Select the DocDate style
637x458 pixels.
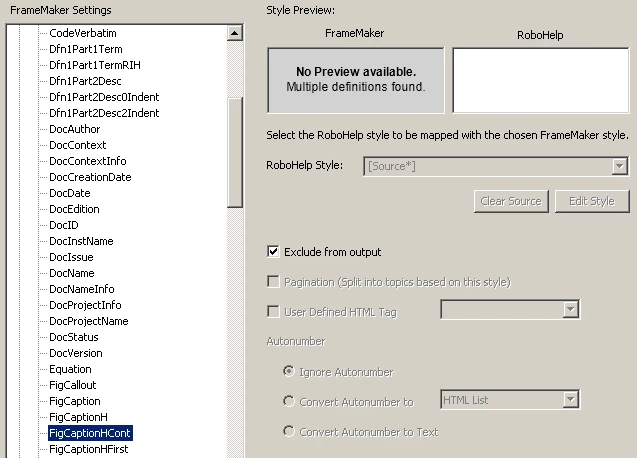tap(70, 193)
